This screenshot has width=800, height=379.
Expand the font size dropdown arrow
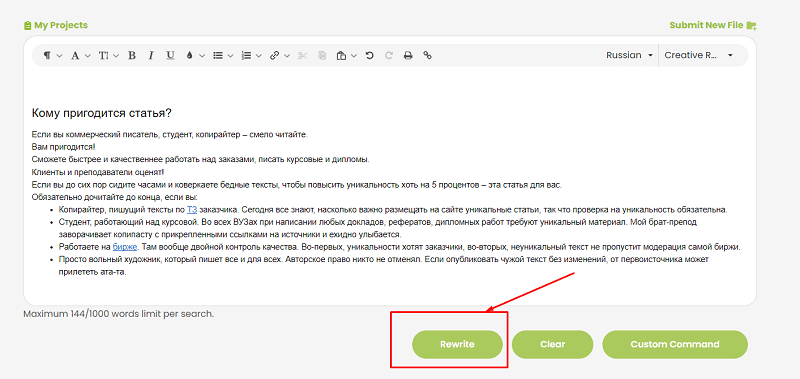[116, 56]
